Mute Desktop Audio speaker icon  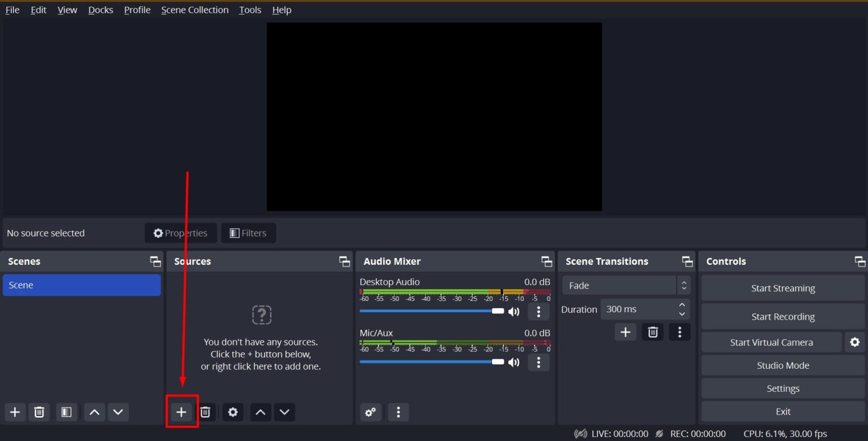[x=514, y=311]
